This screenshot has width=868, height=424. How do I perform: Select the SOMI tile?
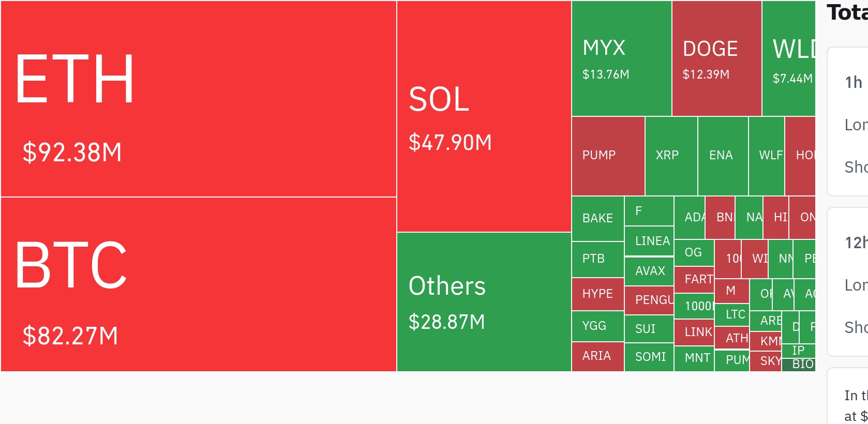649,357
